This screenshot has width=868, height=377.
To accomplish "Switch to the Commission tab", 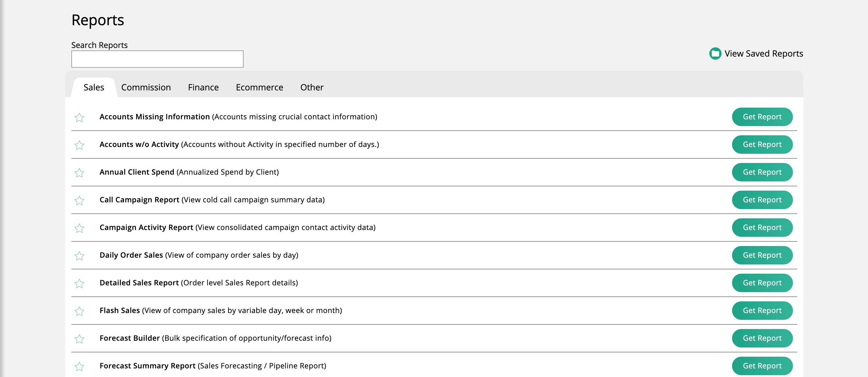I will coord(146,87).
